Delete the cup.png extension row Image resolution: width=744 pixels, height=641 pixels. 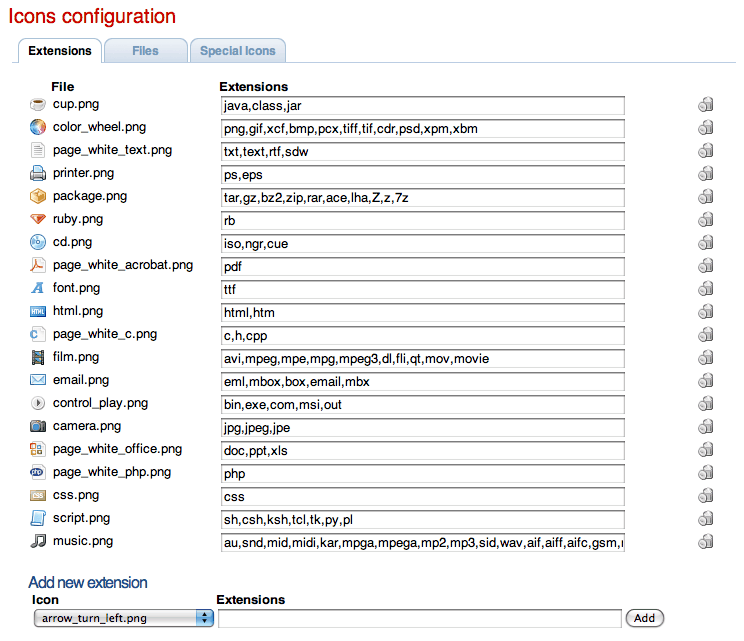point(705,105)
